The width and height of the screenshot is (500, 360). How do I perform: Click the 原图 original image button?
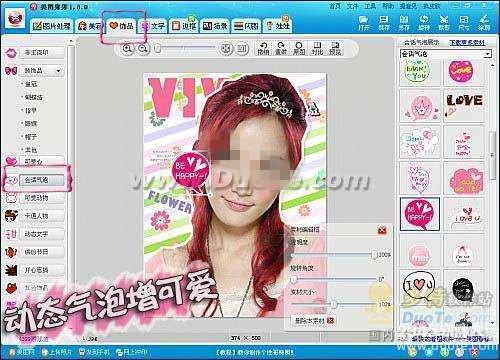[x=299, y=48]
